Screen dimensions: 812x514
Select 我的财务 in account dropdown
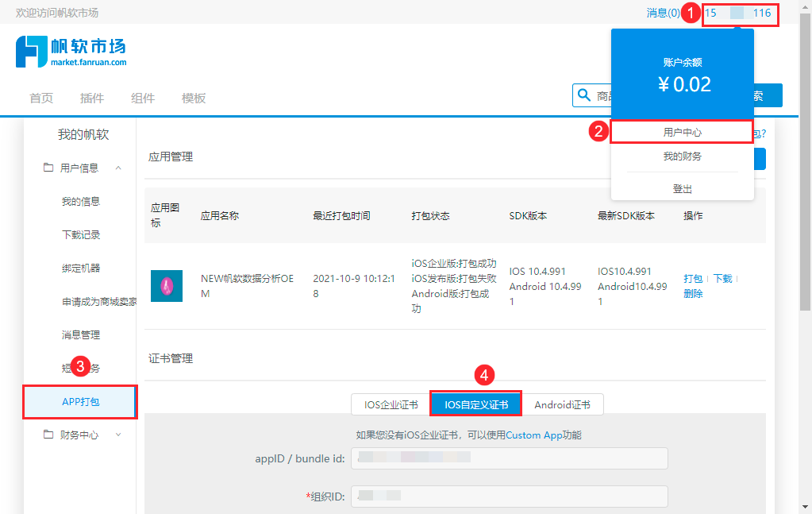pos(682,156)
